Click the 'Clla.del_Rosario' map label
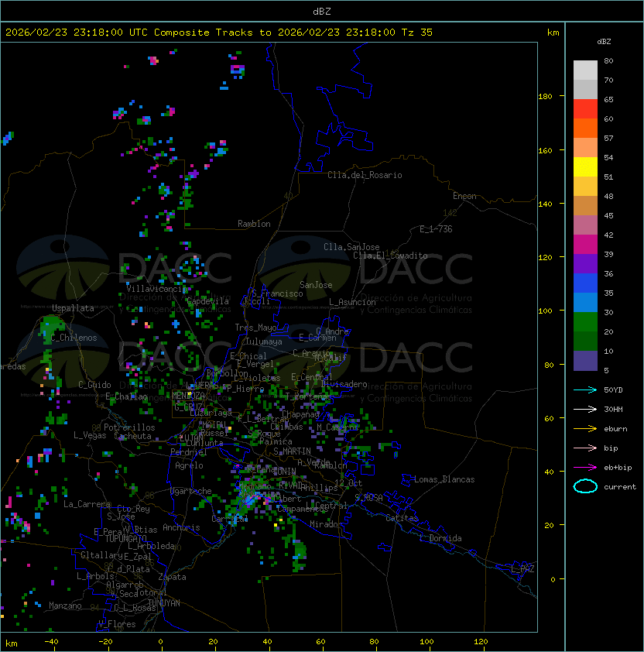The image size is (644, 652). coord(365,175)
